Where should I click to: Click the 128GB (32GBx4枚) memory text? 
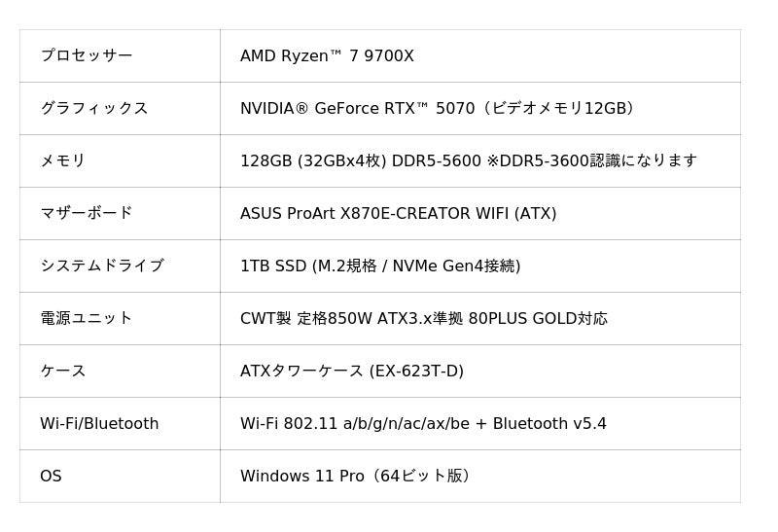[313, 160]
